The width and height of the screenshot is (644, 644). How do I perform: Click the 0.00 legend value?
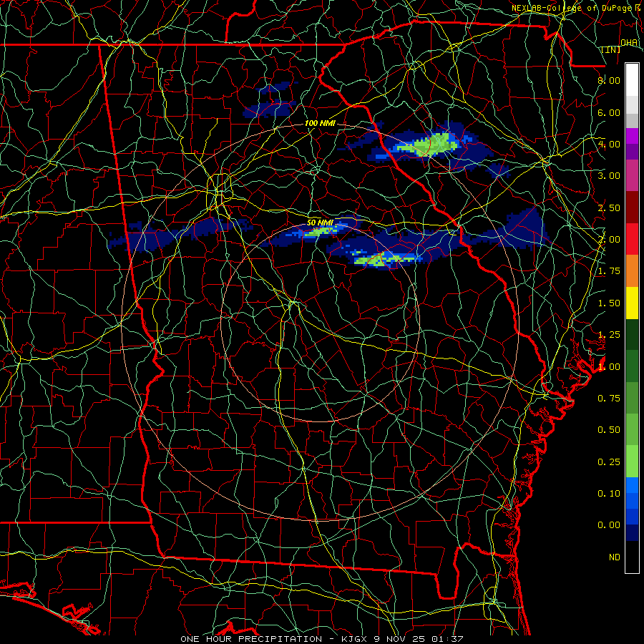coord(609,525)
